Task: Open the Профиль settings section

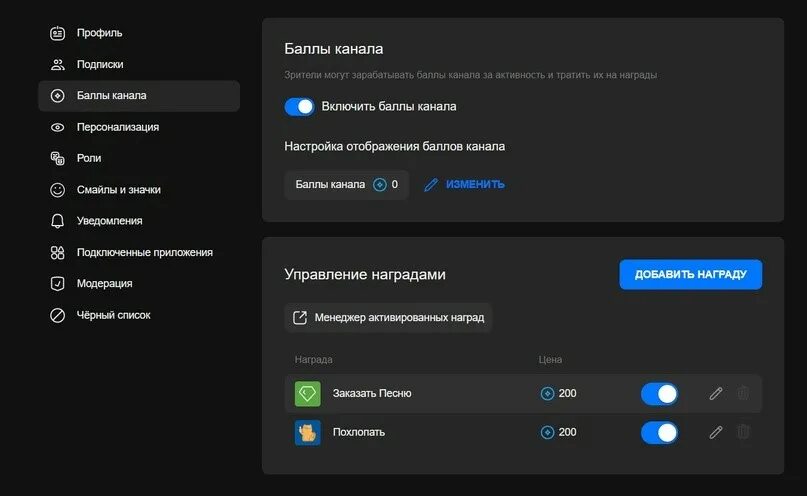Action: (x=139, y=33)
